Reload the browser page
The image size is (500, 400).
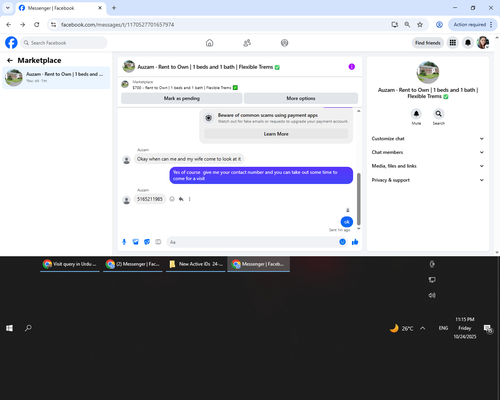coord(37,25)
